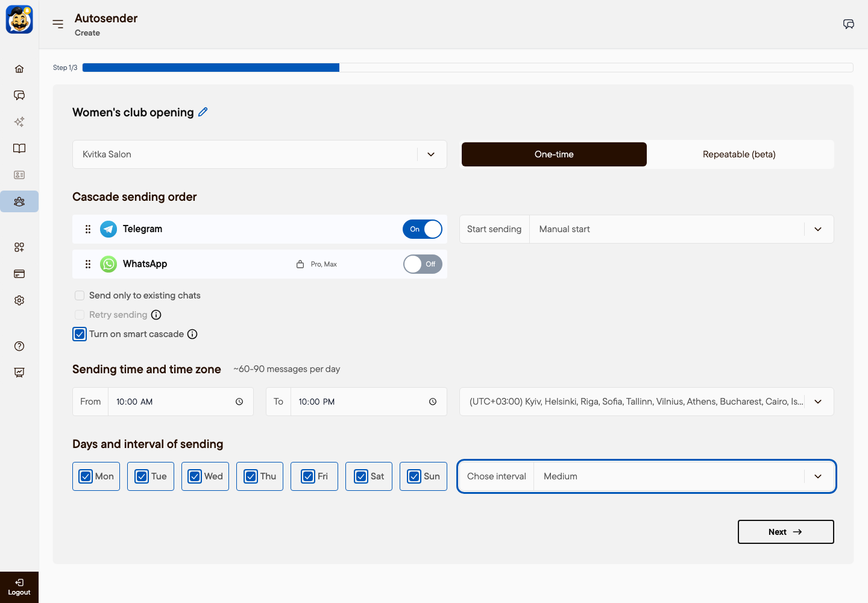Viewport: 868px width, 603px height.
Task: Uncheck the Fri day checkbox
Action: pyautogui.click(x=308, y=476)
